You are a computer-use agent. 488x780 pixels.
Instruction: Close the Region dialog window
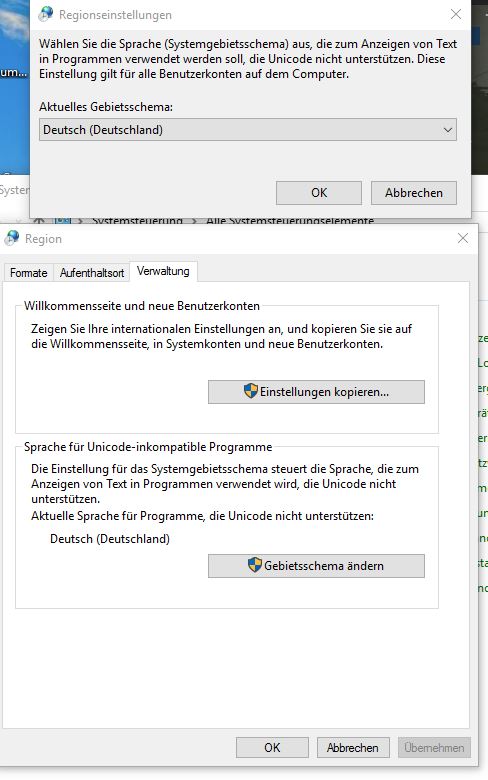(463, 238)
